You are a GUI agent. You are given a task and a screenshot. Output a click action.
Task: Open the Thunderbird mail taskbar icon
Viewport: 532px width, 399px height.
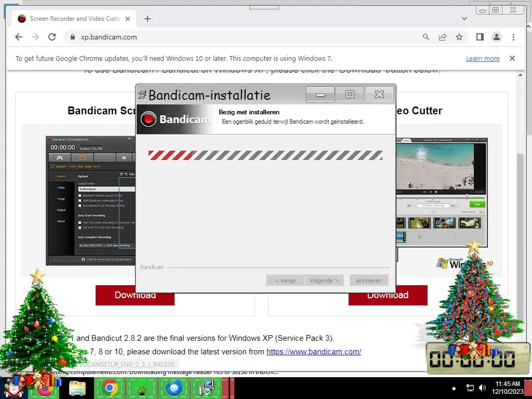coord(174,388)
